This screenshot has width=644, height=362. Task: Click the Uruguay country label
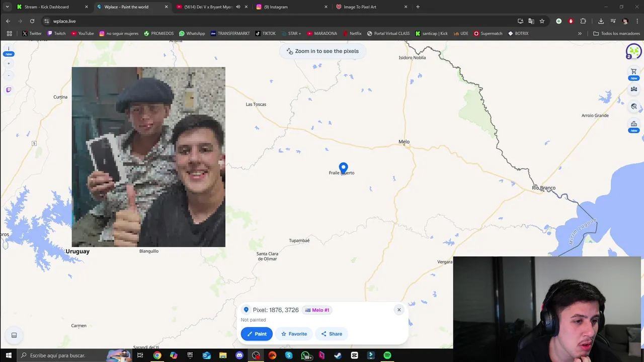[77, 251]
